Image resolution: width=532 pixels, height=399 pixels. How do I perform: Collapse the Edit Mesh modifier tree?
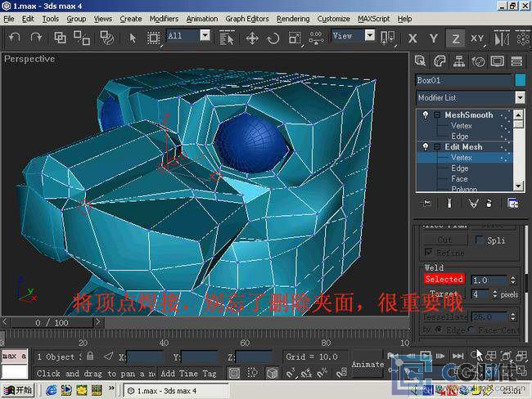tap(437, 147)
